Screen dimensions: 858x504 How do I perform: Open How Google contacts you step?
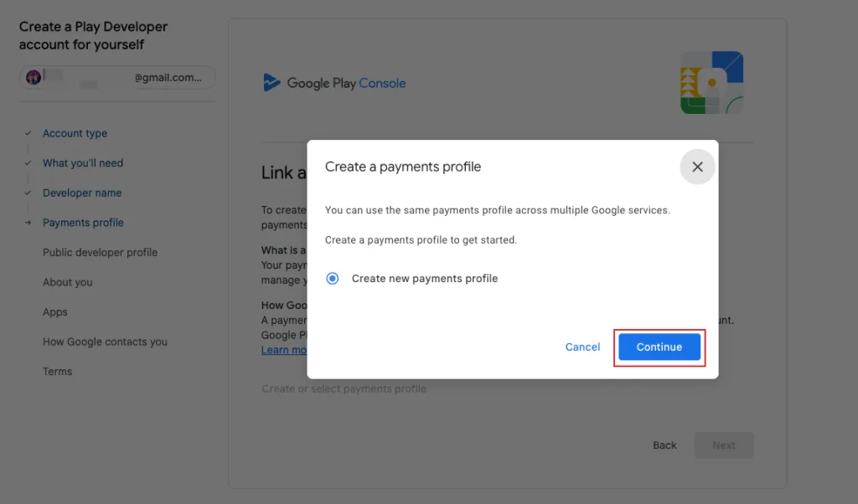[105, 342]
